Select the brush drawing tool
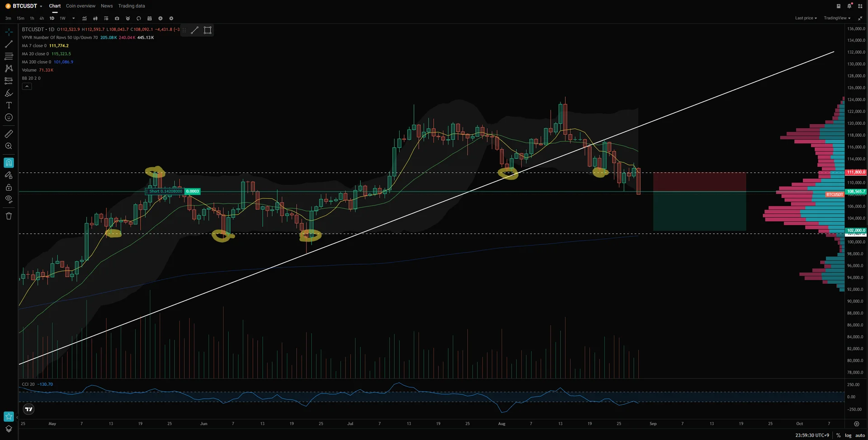868x440 pixels. 9,93
